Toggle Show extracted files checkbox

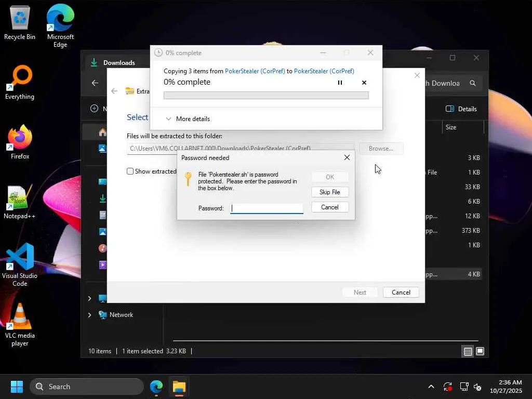pyautogui.click(x=130, y=171)
